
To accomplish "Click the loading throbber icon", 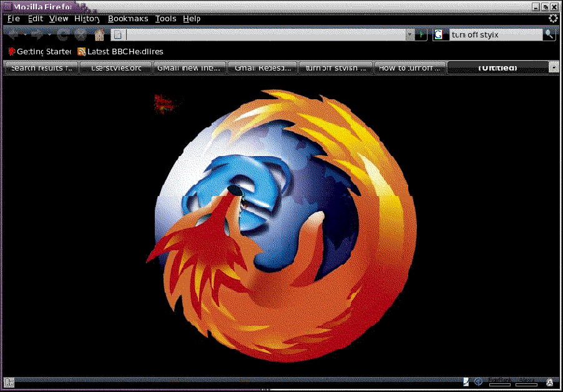I will [x=553, y=18].
